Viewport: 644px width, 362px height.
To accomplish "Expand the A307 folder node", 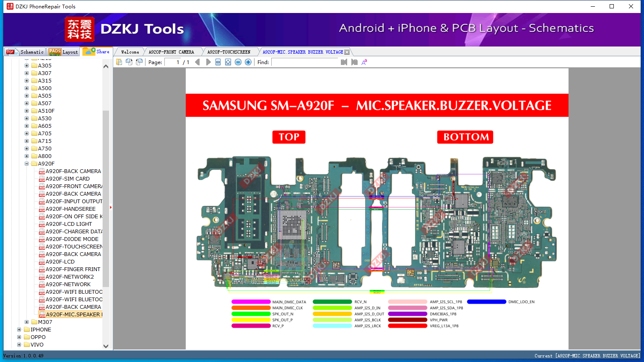I will (26, 73).
